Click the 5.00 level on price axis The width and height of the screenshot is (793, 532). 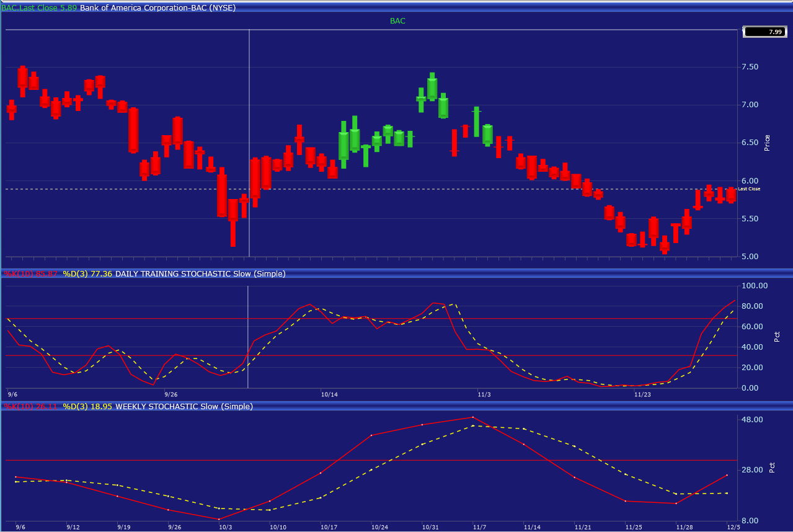750,257
